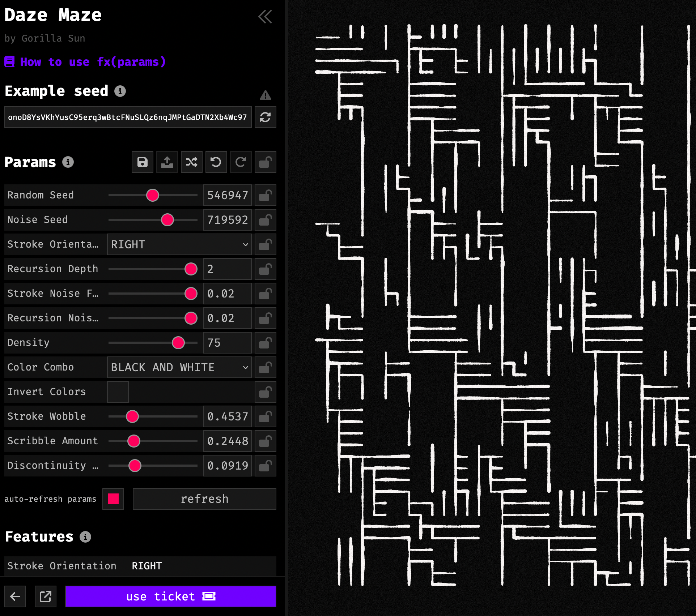Lock the Density parameter
Viewport: 696px width, 616px height.
click(x=265, y=343)
